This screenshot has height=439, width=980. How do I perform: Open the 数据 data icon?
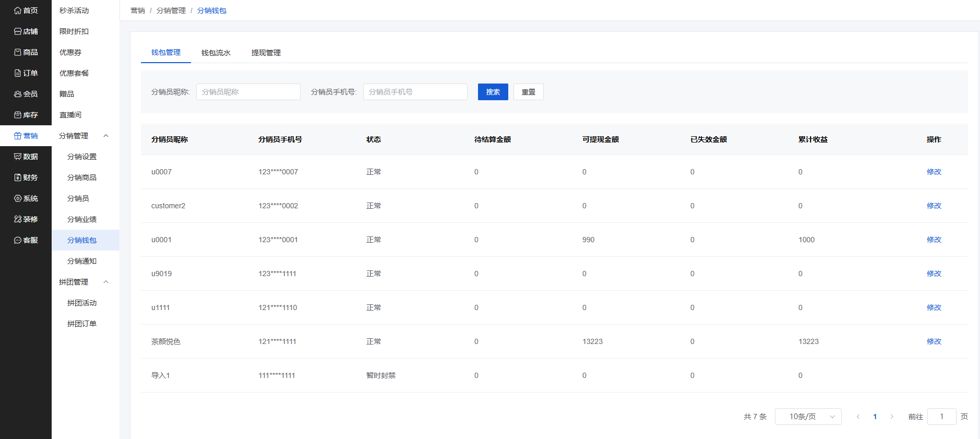[18, 157]
